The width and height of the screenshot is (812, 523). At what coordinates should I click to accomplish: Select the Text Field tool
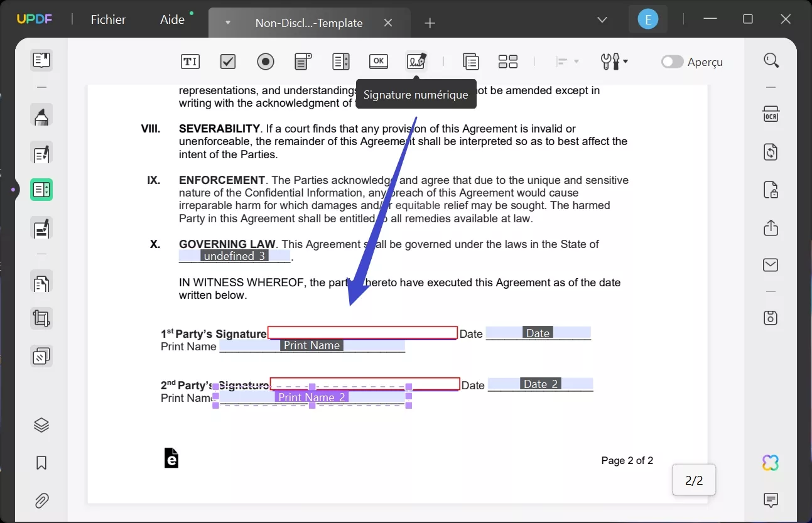(190, 62)
